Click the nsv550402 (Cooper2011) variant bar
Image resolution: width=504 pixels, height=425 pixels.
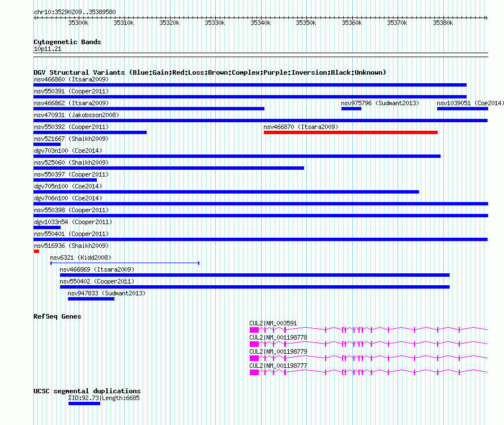[255, 287]
